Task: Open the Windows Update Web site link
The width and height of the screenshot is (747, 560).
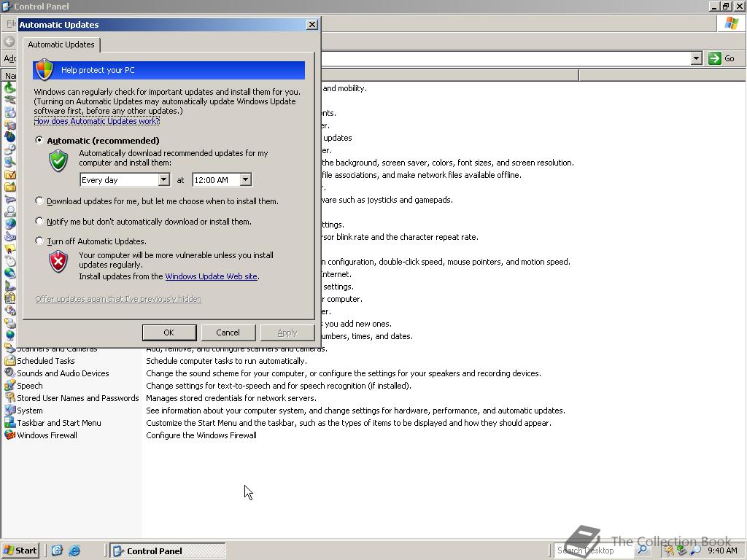Action: pos(211,276)
